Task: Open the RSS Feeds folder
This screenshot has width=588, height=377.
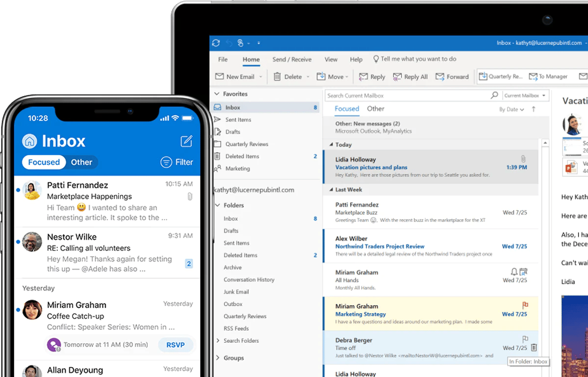Action: 236,328
